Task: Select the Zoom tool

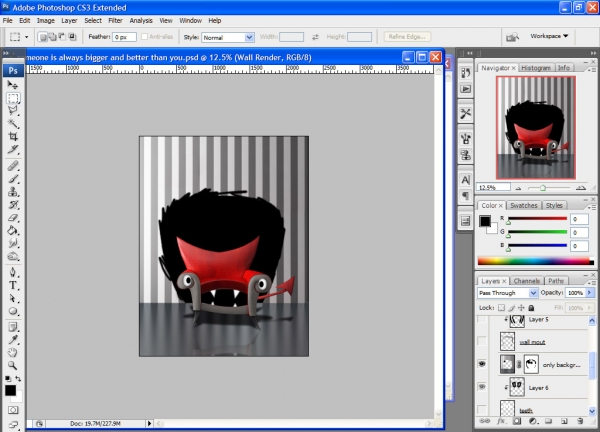Action: click(x=13, y=365)
